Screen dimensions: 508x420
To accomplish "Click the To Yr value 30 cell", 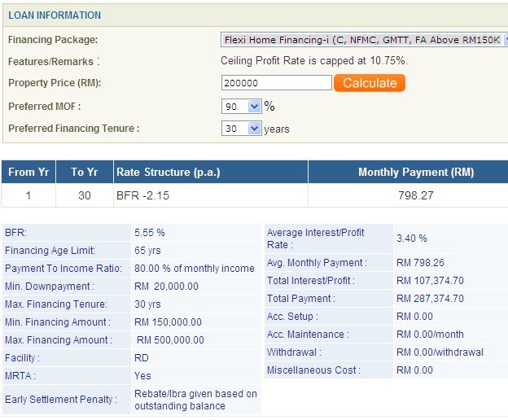I will pos(85,195).
